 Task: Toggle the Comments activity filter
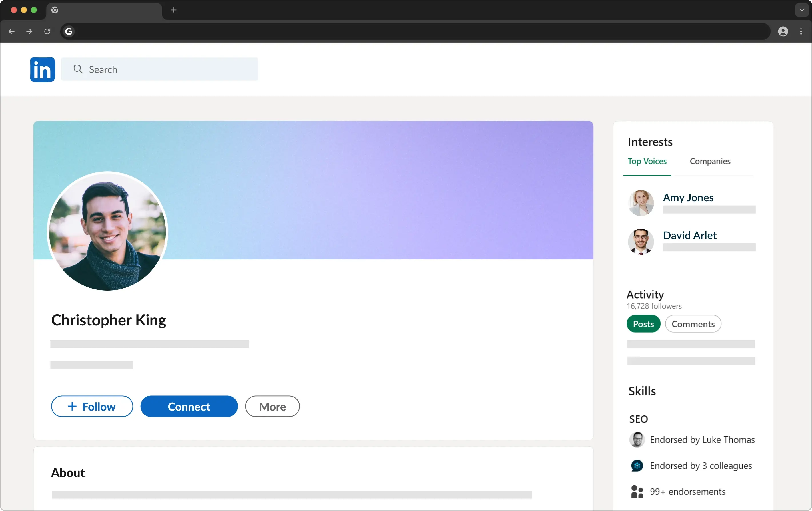tap(693, 324)
